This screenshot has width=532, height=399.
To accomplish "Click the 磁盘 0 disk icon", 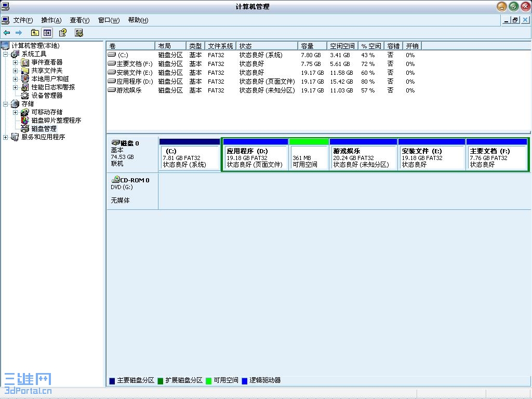I will (116, 143).
